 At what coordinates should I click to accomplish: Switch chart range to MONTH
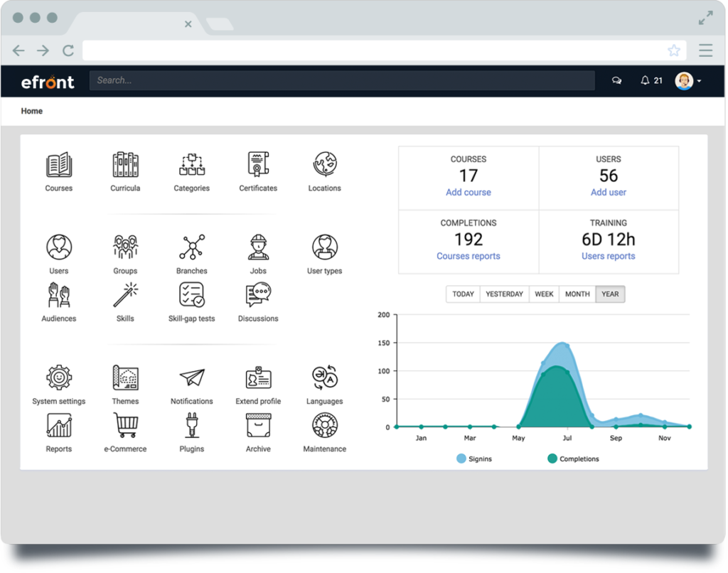point(577,294)
